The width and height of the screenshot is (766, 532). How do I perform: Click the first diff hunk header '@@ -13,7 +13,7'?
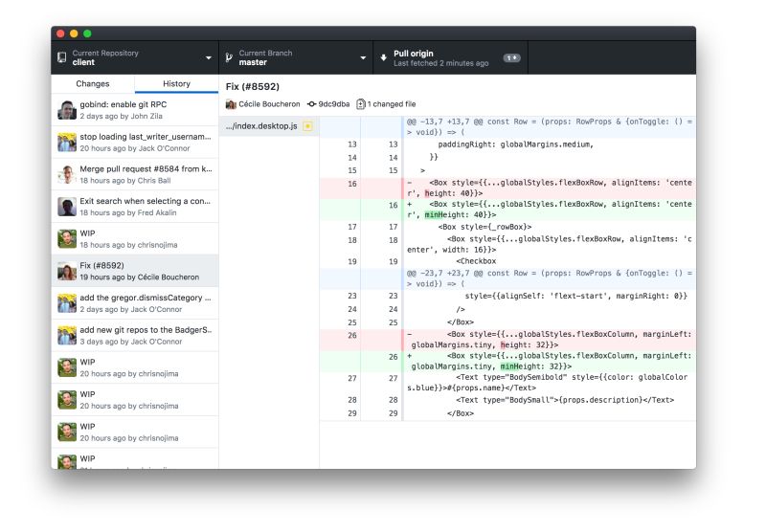click(x=508, y=127)
